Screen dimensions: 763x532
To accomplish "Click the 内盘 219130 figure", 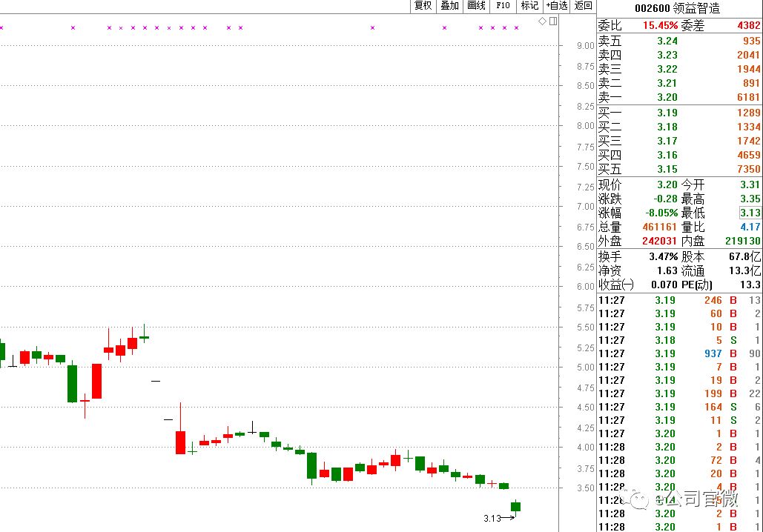I will pos(742,242).
